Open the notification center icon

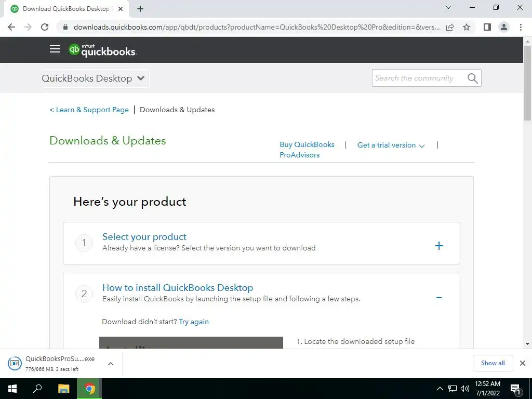click(515, 389)
